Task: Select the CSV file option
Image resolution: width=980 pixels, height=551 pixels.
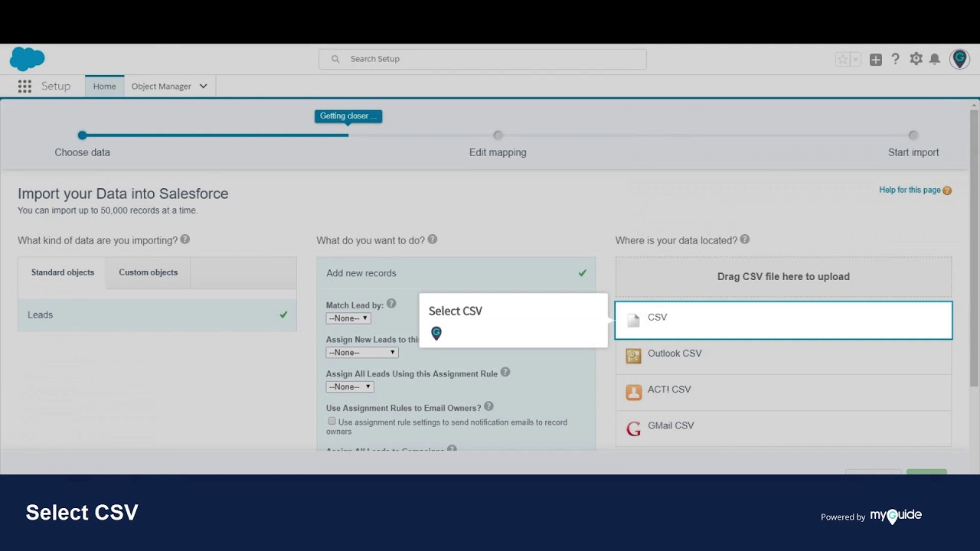Action: [783, 320]
